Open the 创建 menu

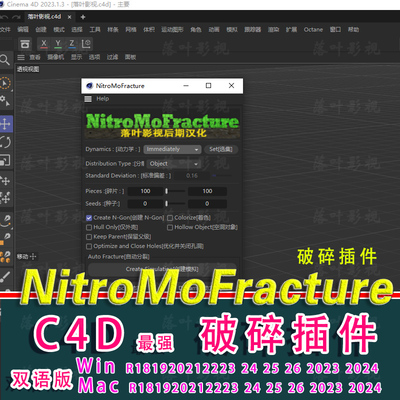point(41,29)
